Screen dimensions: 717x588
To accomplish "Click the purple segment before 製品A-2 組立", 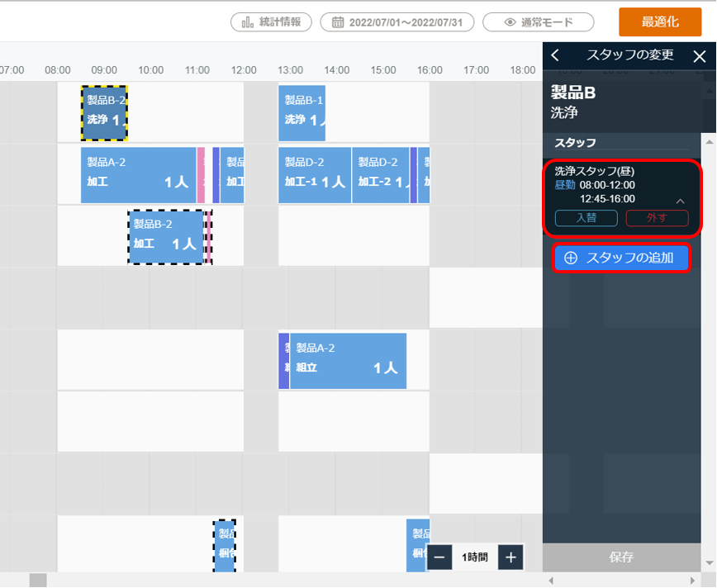I will 283,361.
